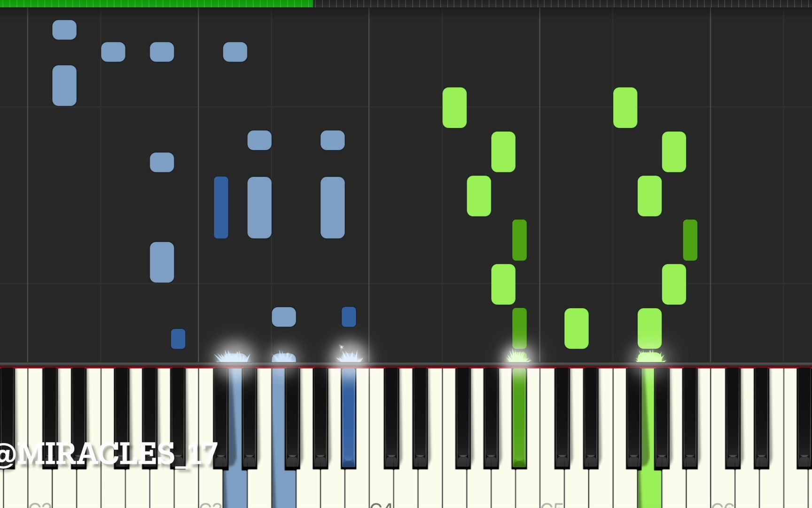Click the small dark-blue note block at bottom left
812x508 pixels.
point(178,339)
